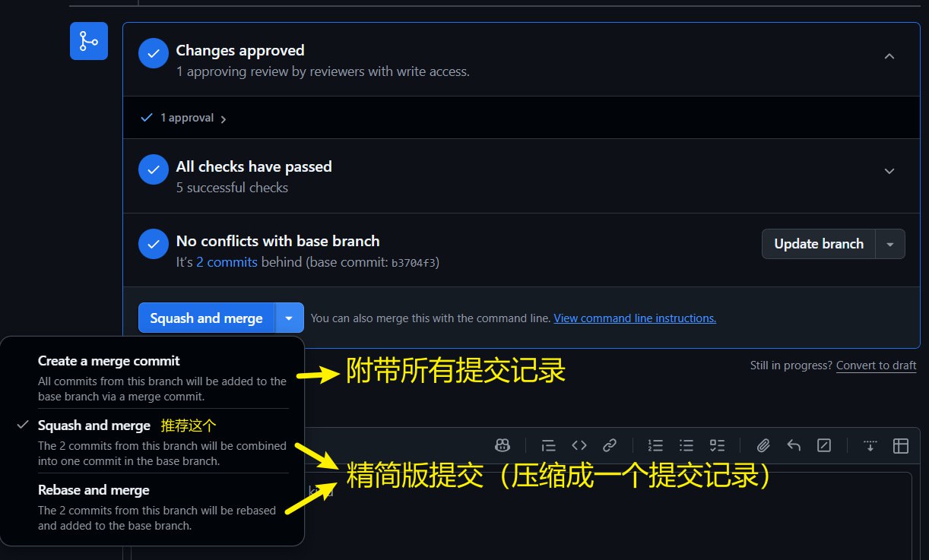Open slash commands icon in toolbar
This screenshot has width=929, height=560.
pos(824,445)
